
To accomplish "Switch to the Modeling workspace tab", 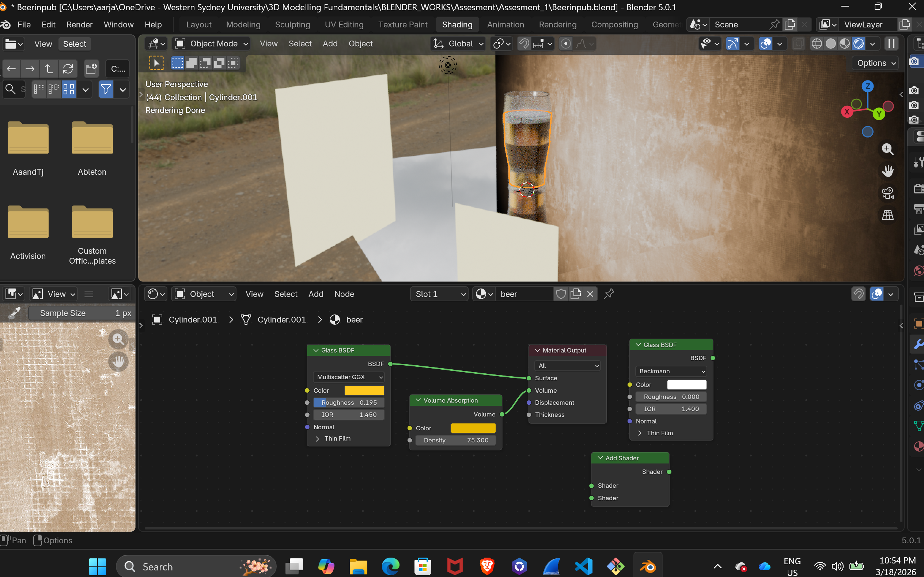I will pyautogui.click(x=243, y=24).
